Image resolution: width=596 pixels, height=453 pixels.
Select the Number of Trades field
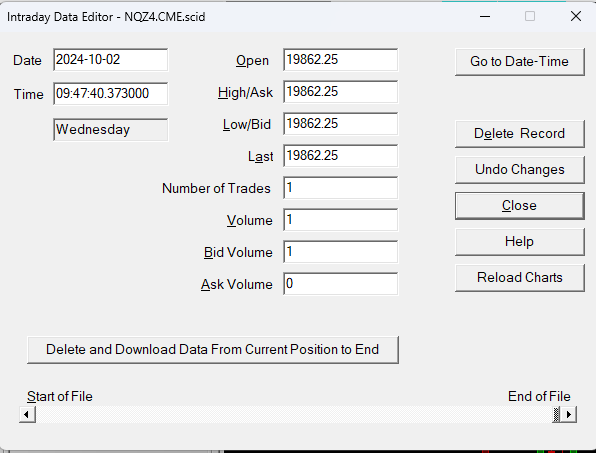click(340, 188)
